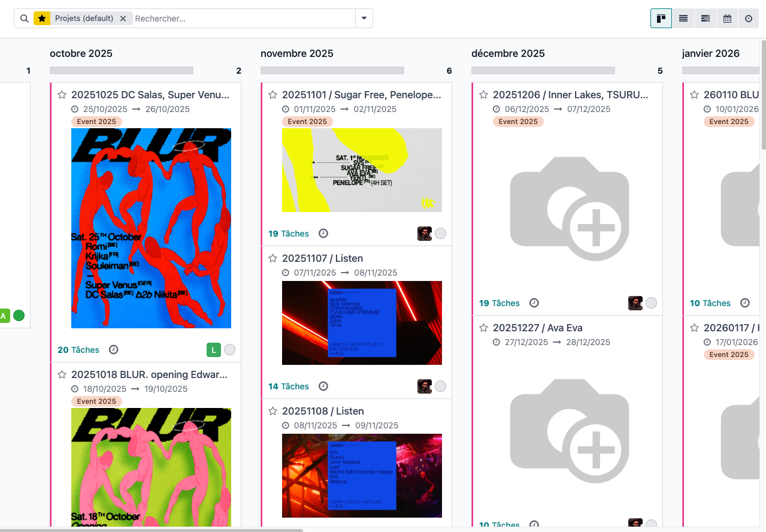Star the 20251227 Ava Eva event
The image size is (766, 532).
point(483,328)
